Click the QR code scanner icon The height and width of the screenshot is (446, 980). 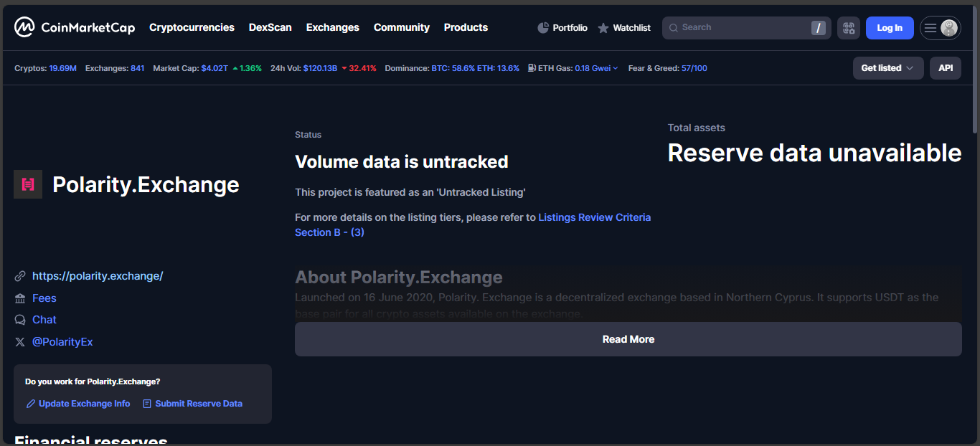(849, 28)
